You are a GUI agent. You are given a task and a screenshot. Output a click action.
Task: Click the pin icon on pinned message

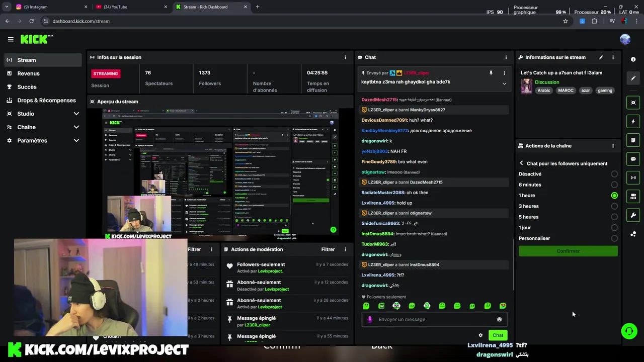pyautogui.click(x=491, y=73)
